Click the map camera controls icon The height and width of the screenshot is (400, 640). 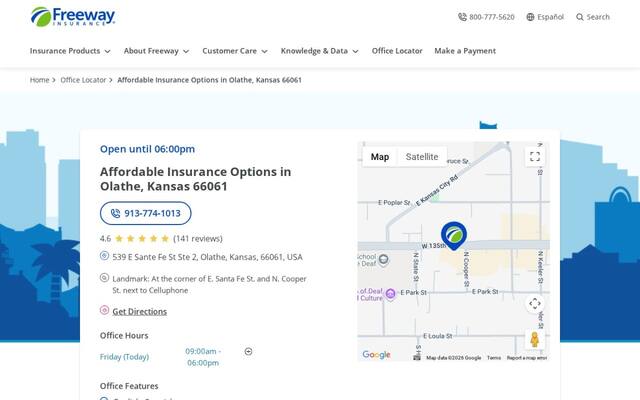535,304
